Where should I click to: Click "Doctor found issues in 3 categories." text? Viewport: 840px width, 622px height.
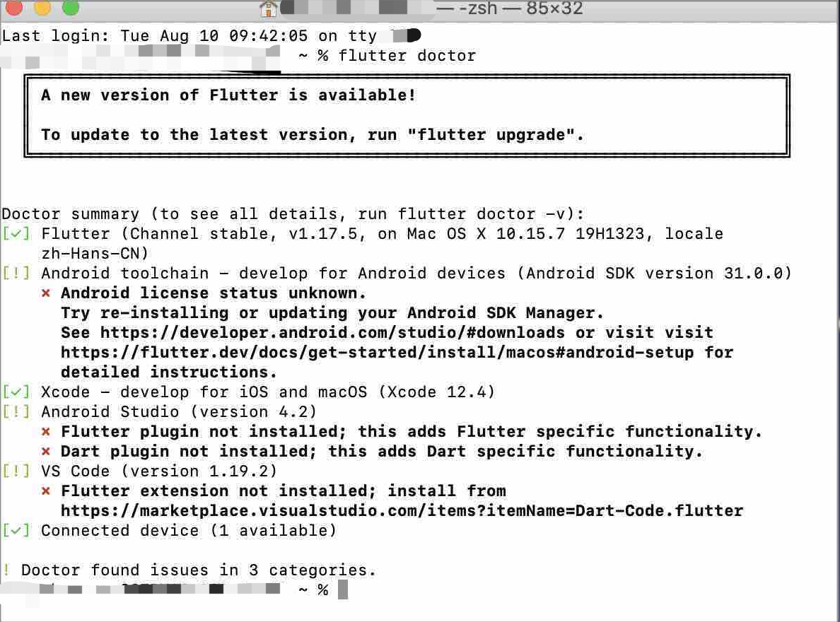tap(199, 570)
